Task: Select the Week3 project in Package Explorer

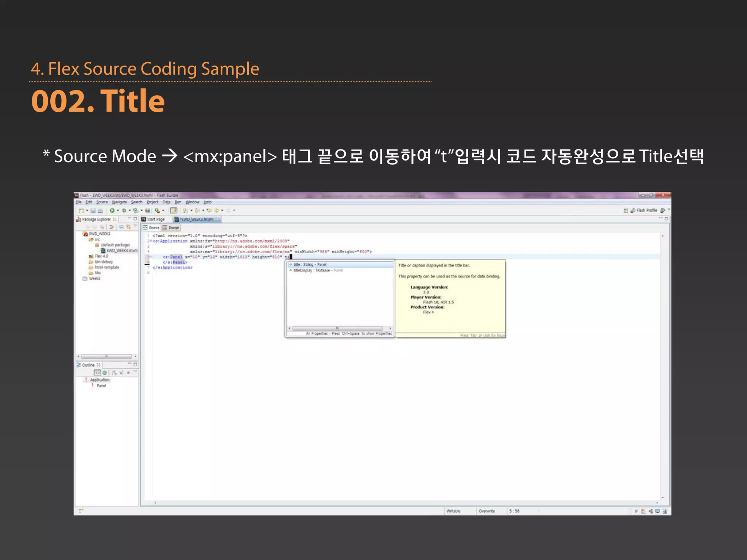Action: pos(91,279)
